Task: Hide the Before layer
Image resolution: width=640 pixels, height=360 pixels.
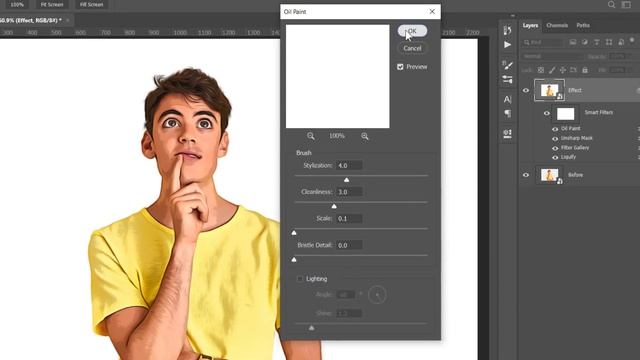Action: pyautogui.click(x=526, y=175)
